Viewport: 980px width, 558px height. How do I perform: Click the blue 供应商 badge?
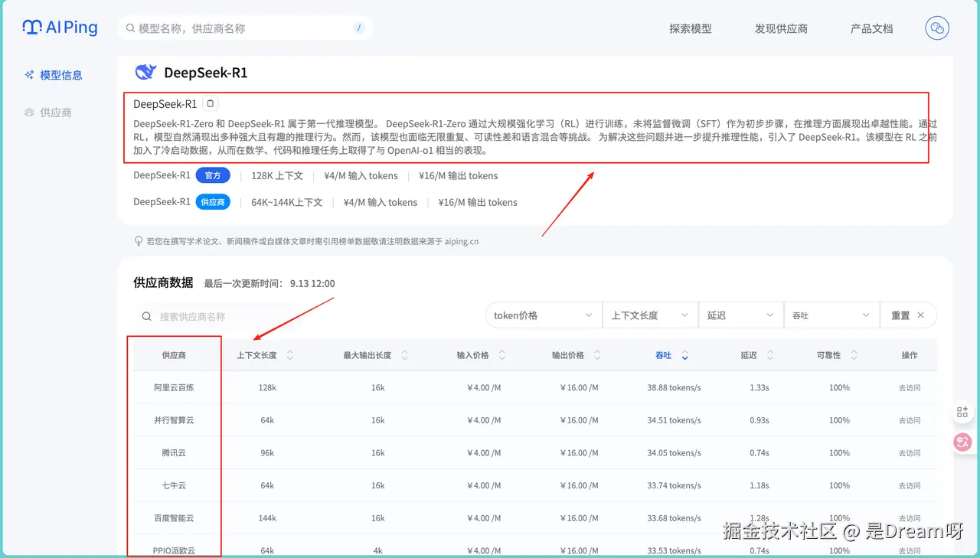[213, 202]
